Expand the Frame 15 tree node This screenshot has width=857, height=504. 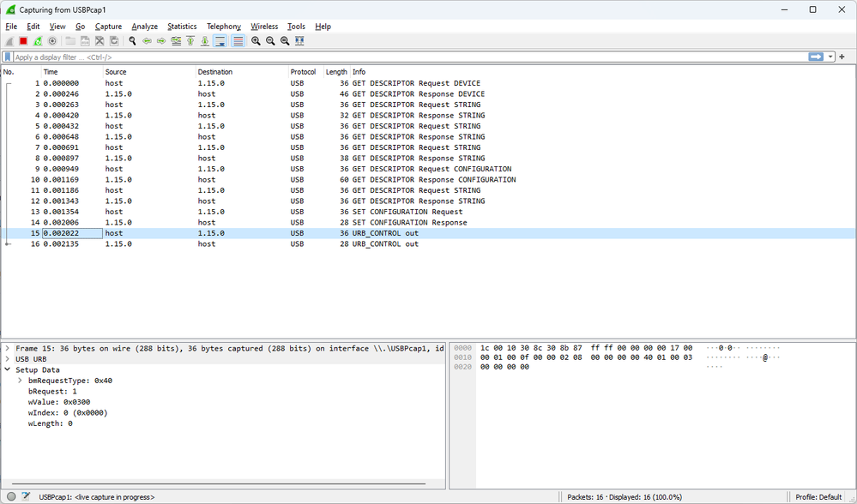point(8,349)
